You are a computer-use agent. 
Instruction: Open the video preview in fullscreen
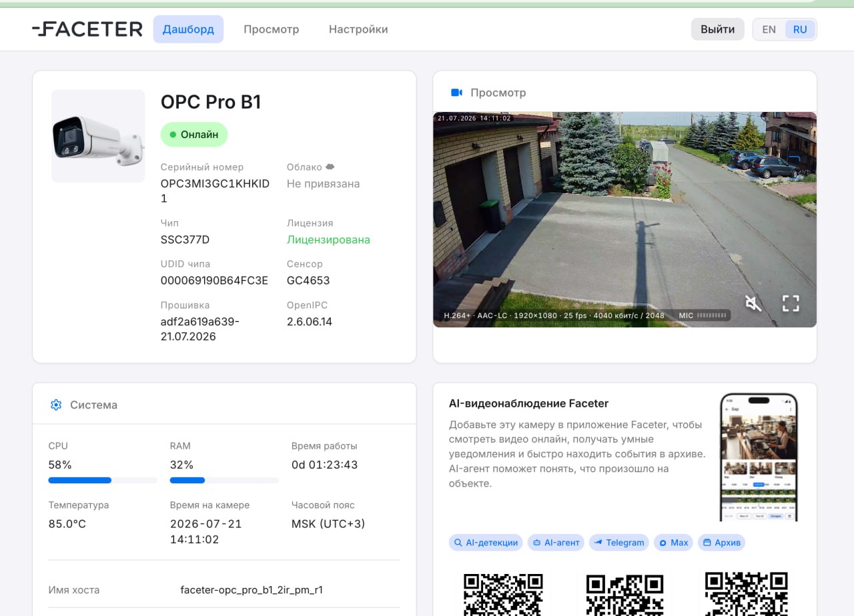791,304
